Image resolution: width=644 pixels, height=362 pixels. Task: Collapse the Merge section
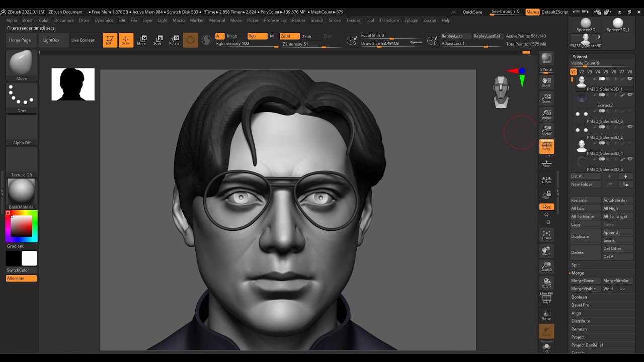[578, 273]
